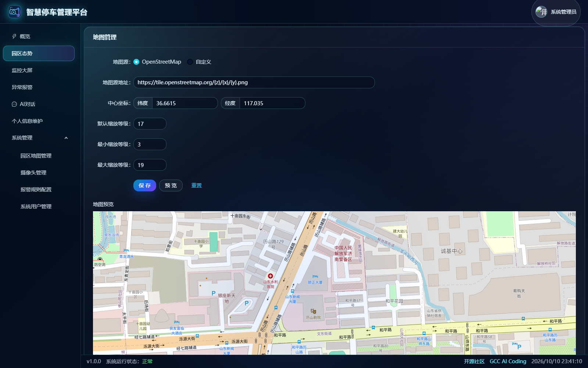Click the 默认缩放等级 input field
Image resolution: width=588 pixels, height=368 pixels.
(x=150, y=124)
